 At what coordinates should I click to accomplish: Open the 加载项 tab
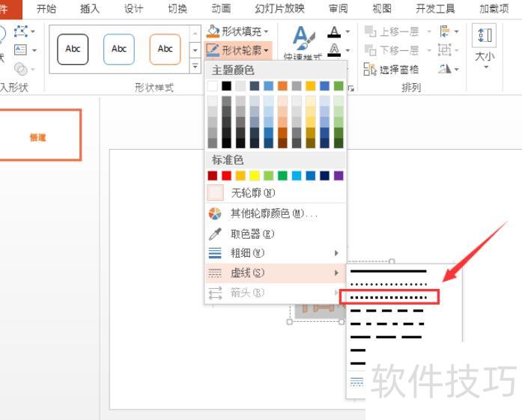tap(494, 9)
